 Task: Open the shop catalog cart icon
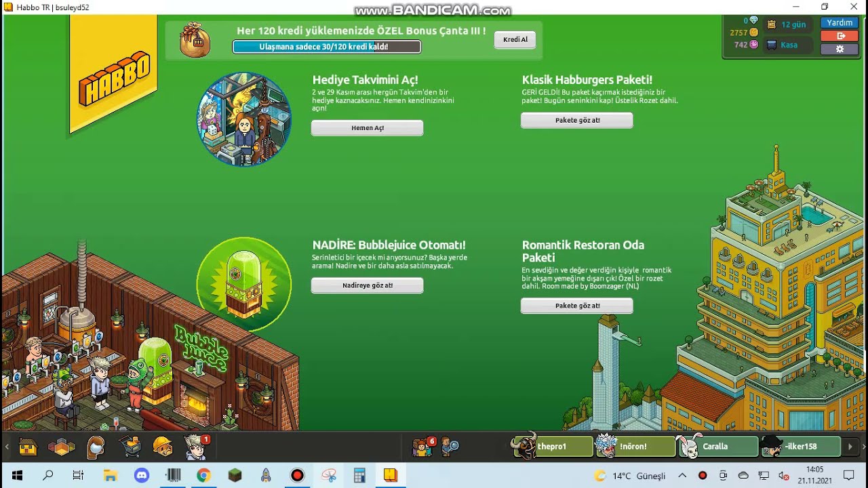[x=130, y=447]
